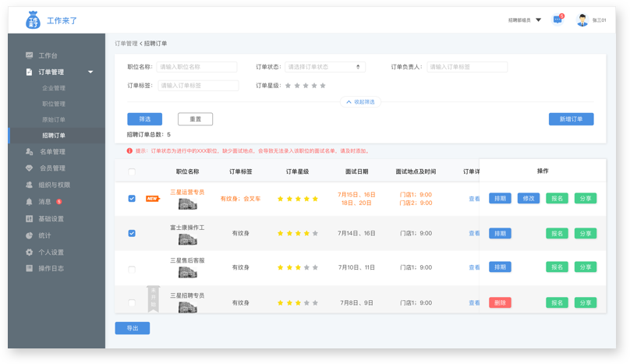Click 修改 button for 三星运营专员
Screen dimensions: 630x364
pyautogui.click(x=529, y=199)
